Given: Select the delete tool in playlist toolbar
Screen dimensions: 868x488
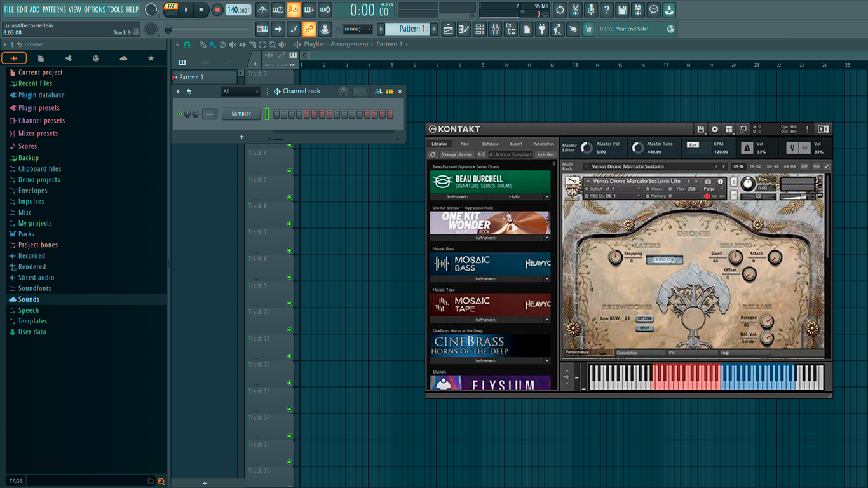Looking at the screenshot, I should point(222,44).
